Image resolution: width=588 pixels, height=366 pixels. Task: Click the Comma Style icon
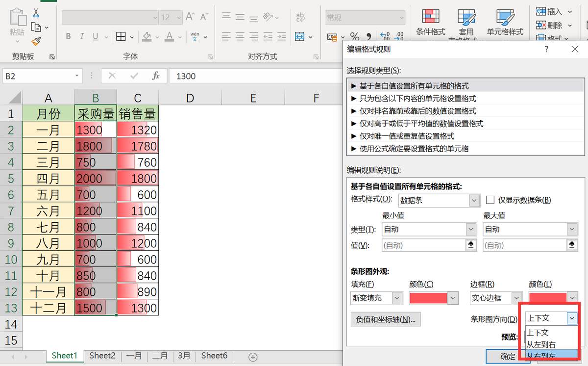[369, 37]
